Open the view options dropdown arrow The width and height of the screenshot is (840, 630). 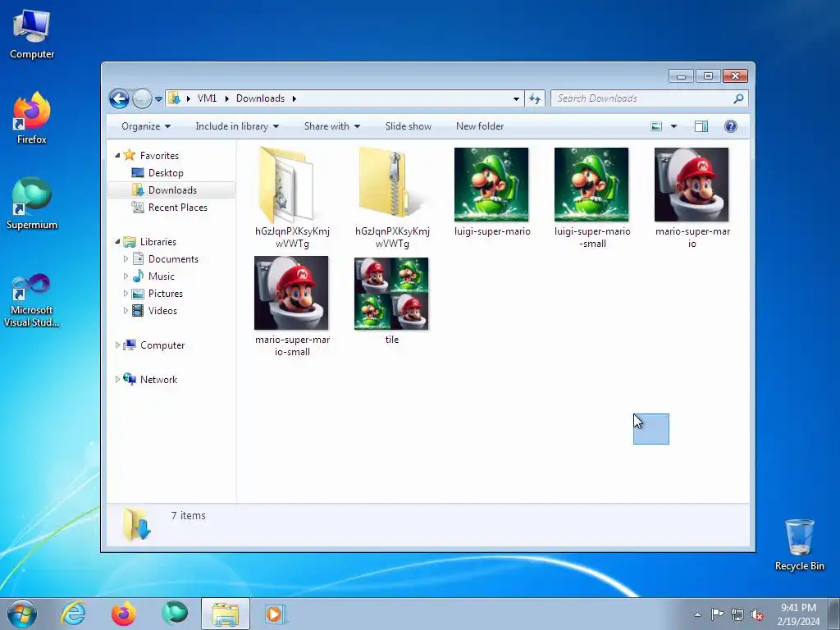pyautogui.click(x=674, y=126)
